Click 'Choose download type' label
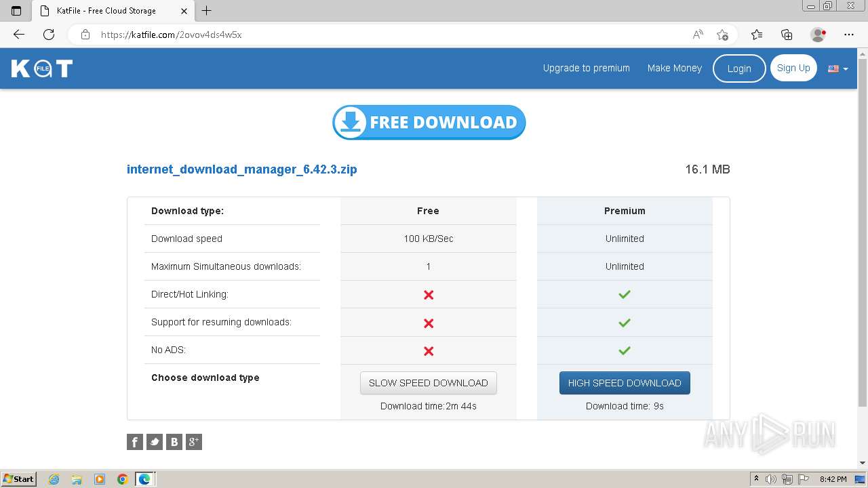Image resolution: width=868 pixels, height=488 pixels. (205, 378)
